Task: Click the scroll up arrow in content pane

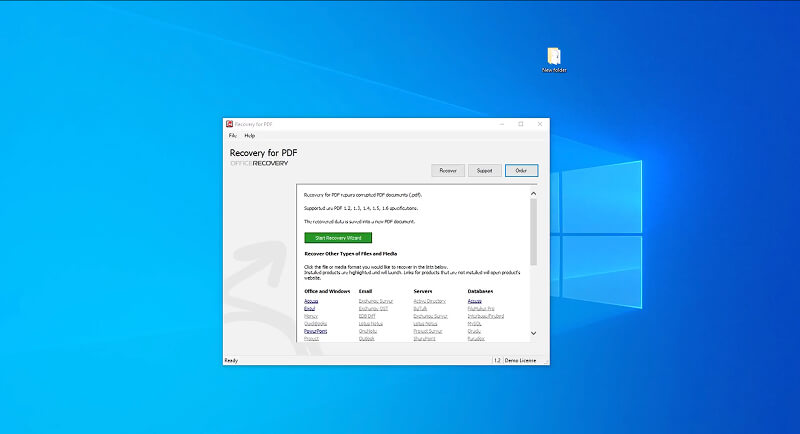Action: [533, 193]
